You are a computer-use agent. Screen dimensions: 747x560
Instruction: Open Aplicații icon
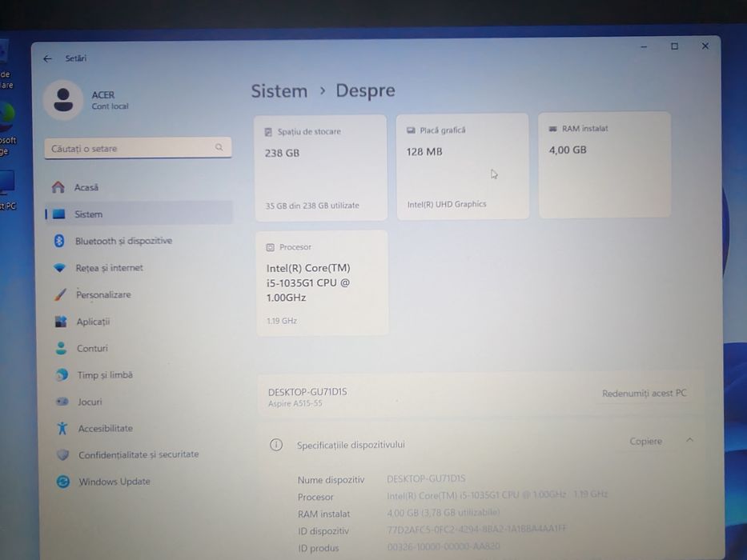[x=61, y=322]
